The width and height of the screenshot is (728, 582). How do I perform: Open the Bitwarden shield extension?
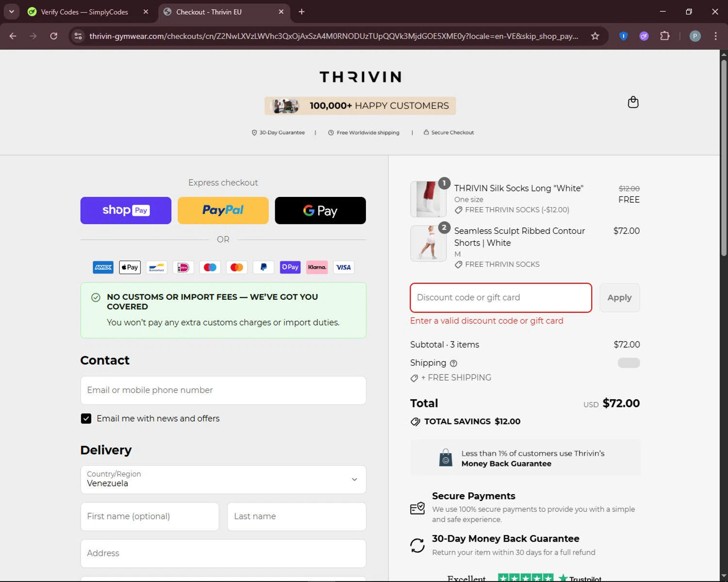point(624,36)
